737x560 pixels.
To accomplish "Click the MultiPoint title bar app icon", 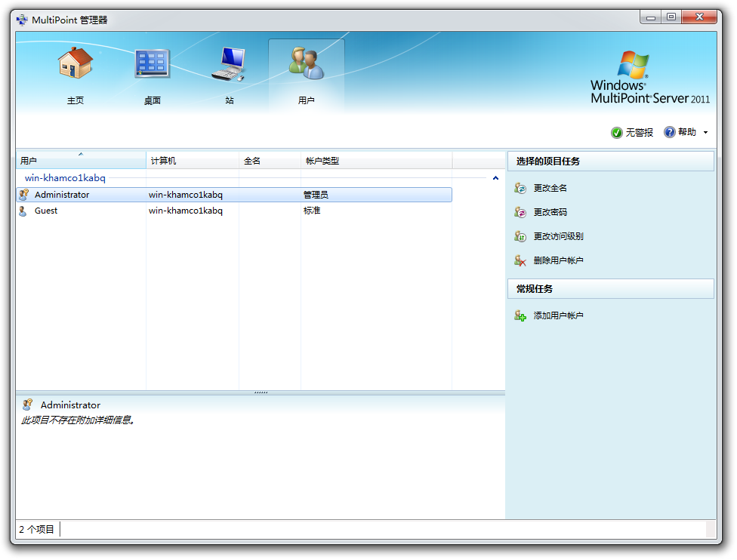I will click(22, 20).
